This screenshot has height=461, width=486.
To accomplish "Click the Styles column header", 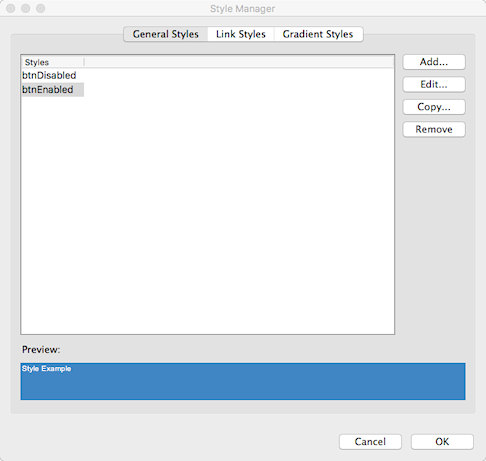I will (x=53, y=62).
